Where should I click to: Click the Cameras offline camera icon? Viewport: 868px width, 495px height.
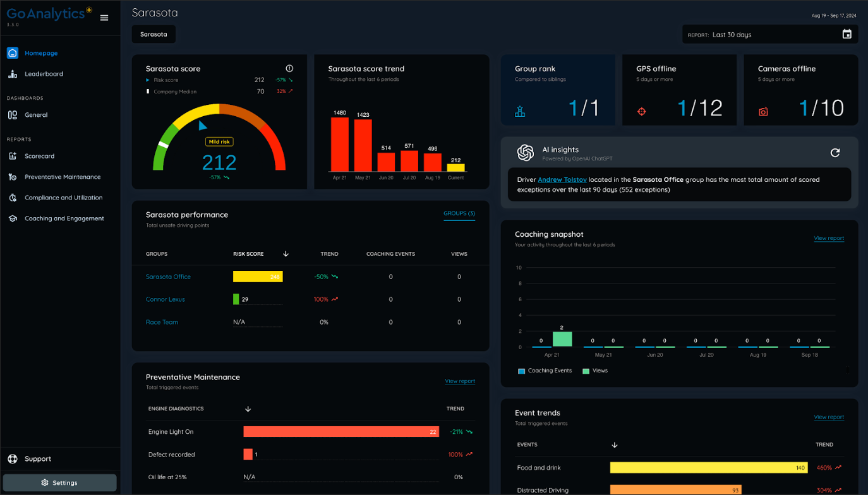(763, 110)
